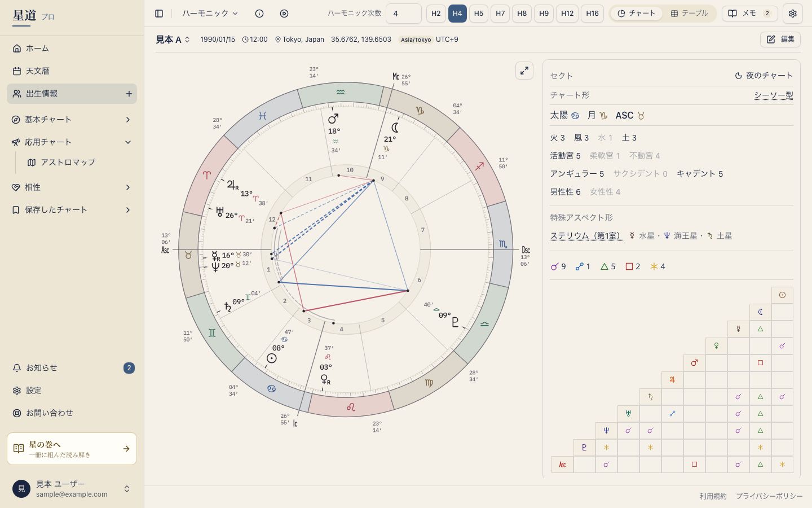Click the Mars symbol in aspect grid
The image size is (812, 508).
694,363
